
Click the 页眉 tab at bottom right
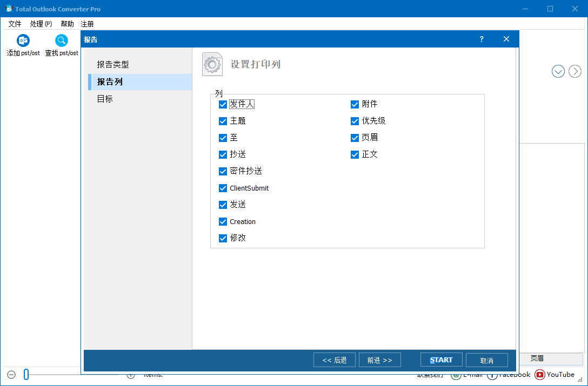[538, 358]
